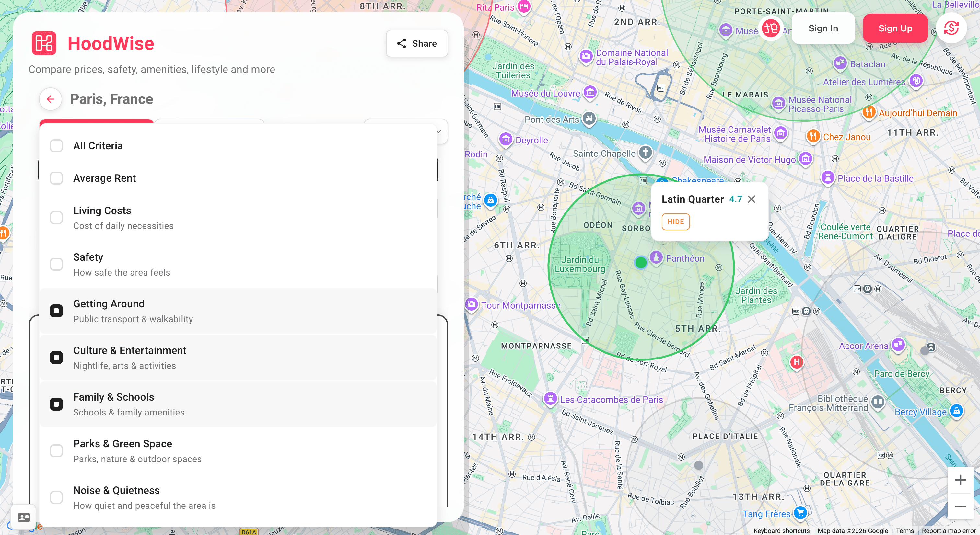Check the All Criteria checkbox
The image size is (980, 535).
[56, 146]
